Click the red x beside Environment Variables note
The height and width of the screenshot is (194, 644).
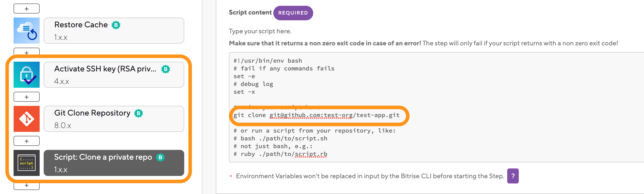[x=231, y=176]
